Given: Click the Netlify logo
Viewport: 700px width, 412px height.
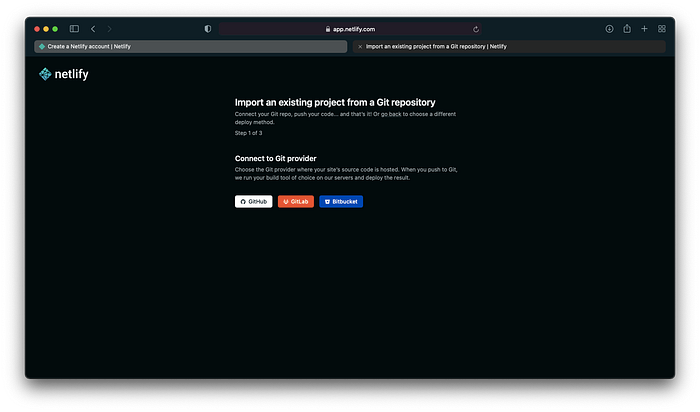Looking at the screenshot, I should 63,74.
